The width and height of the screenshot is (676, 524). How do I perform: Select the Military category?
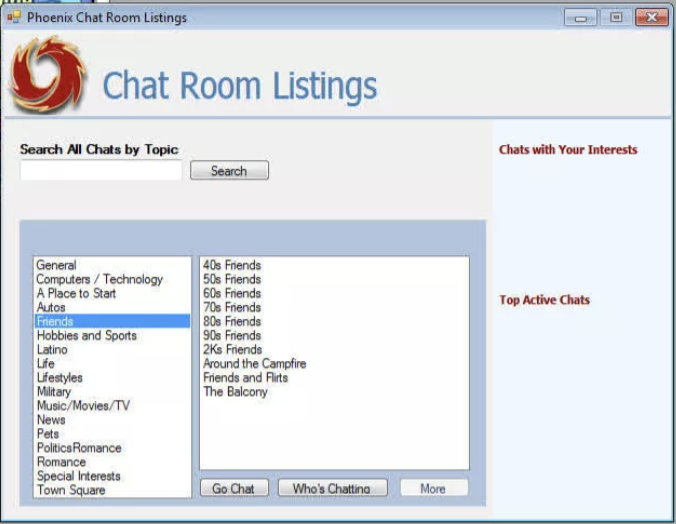[x=112, y=392]
